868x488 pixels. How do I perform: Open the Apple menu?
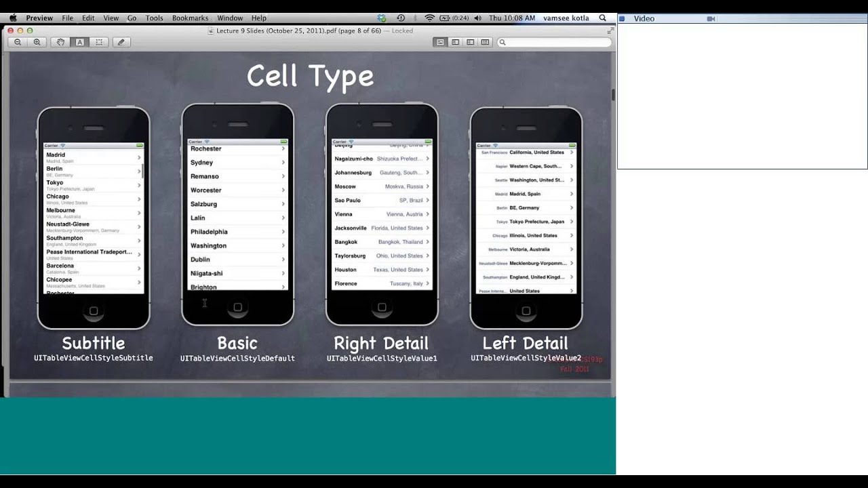(x=12, y=18)
